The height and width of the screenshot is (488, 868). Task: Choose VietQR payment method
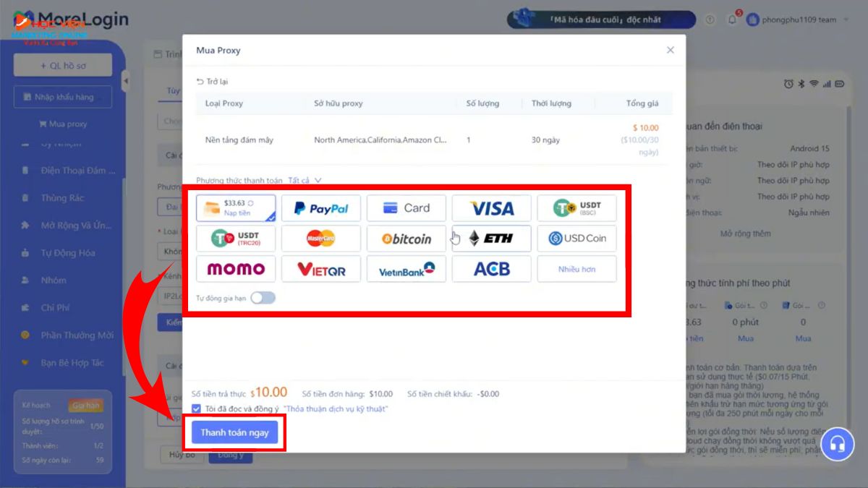point(320,269)
